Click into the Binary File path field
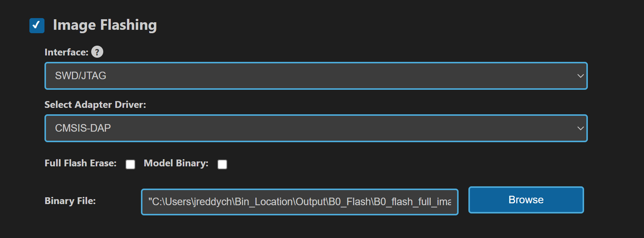The width and height of the screenshot is (644, 238). click(300, 202)
